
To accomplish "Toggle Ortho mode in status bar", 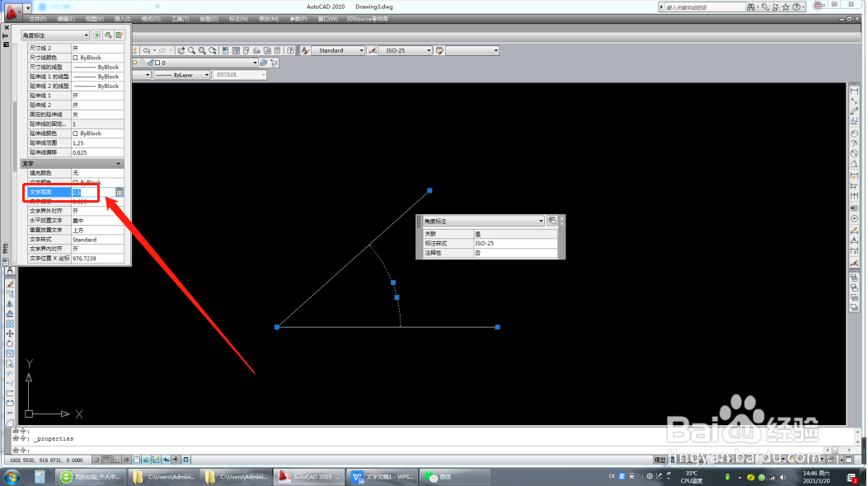I will tap(116, 460).
